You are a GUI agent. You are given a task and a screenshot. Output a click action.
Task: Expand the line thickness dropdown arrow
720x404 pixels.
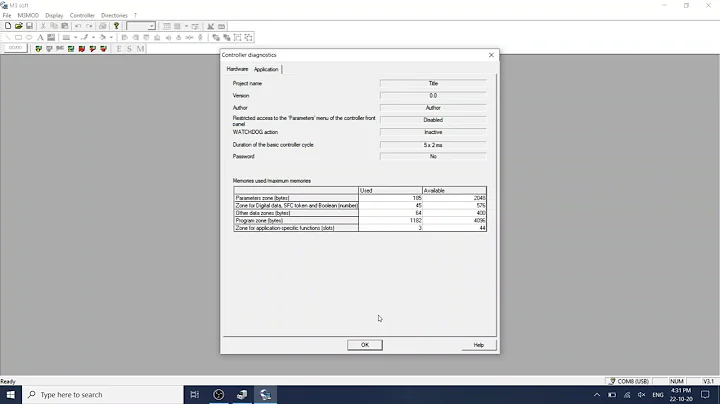(x=75, y=38)
